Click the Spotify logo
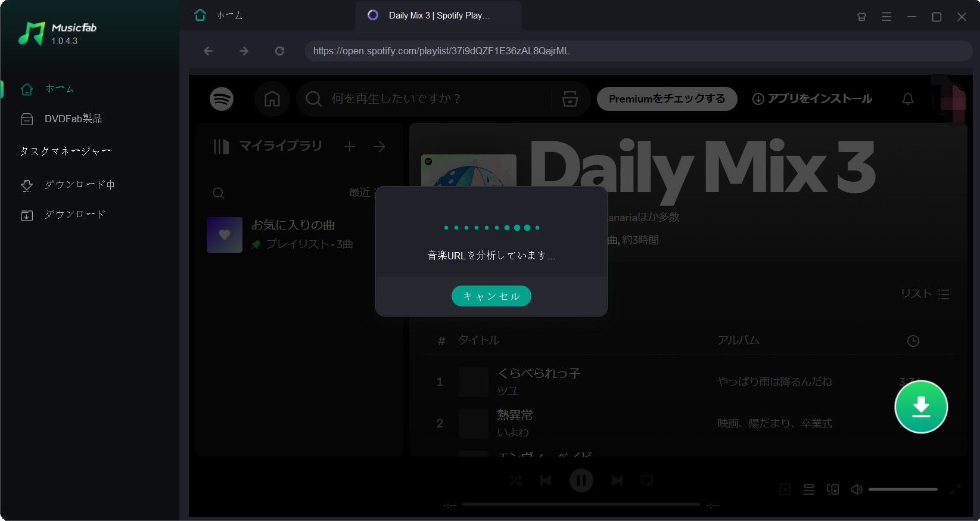Screen dimensions: 980x521 click(x=222, y=99)
